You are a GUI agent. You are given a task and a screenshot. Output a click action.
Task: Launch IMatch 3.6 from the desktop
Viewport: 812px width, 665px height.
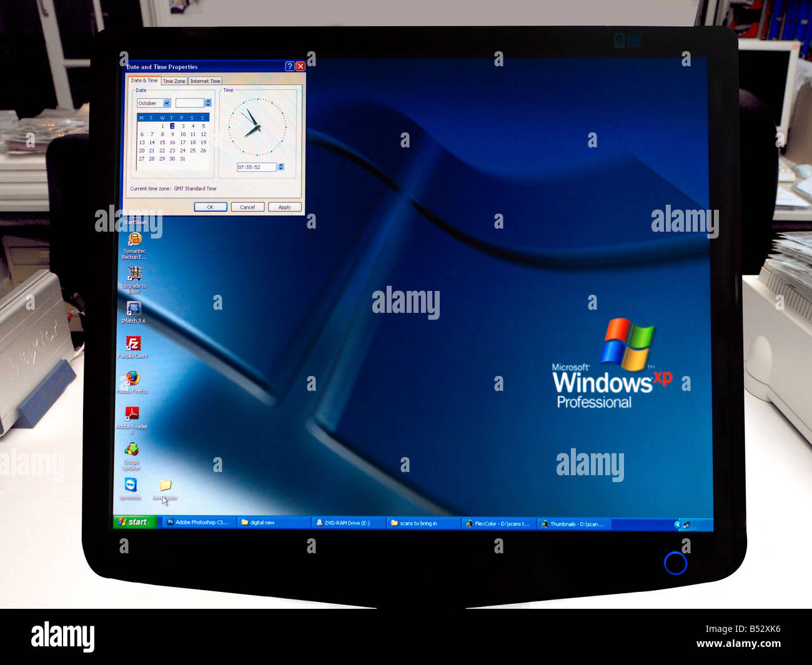point(133,309)
